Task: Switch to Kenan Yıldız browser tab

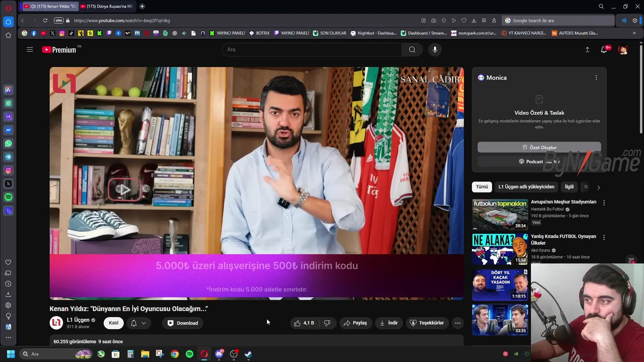Action: coord(49,7)
